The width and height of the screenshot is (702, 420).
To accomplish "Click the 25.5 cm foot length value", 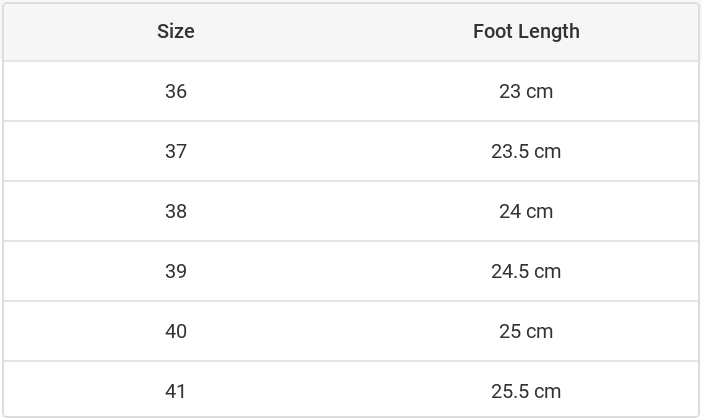I will pyautogui.click(x=526, y=391).
